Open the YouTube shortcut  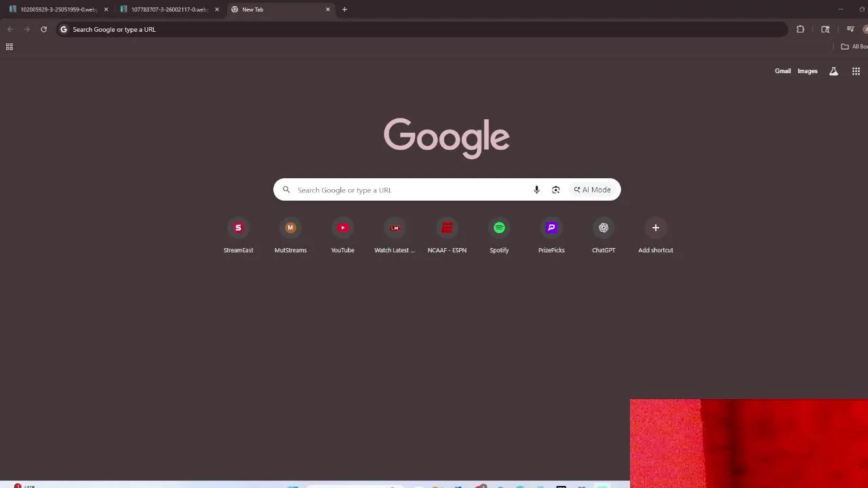[x=342, y=235]
